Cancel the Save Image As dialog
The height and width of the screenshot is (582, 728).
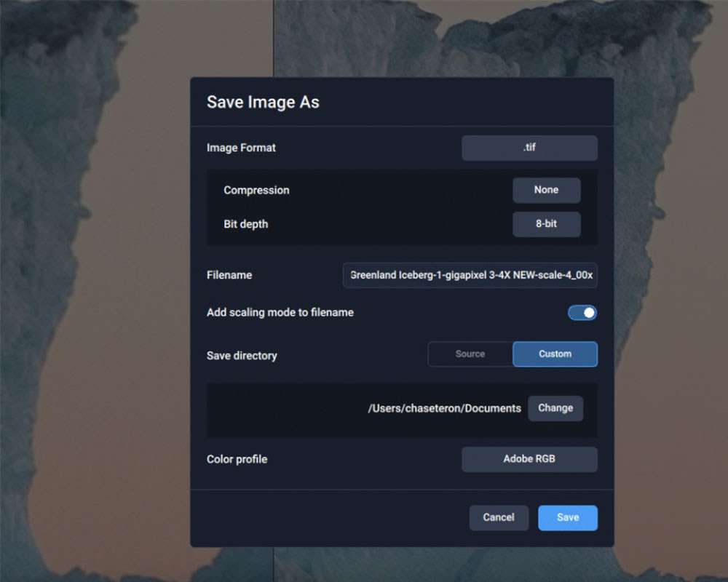pyautogui.click(x=499, y=517)
